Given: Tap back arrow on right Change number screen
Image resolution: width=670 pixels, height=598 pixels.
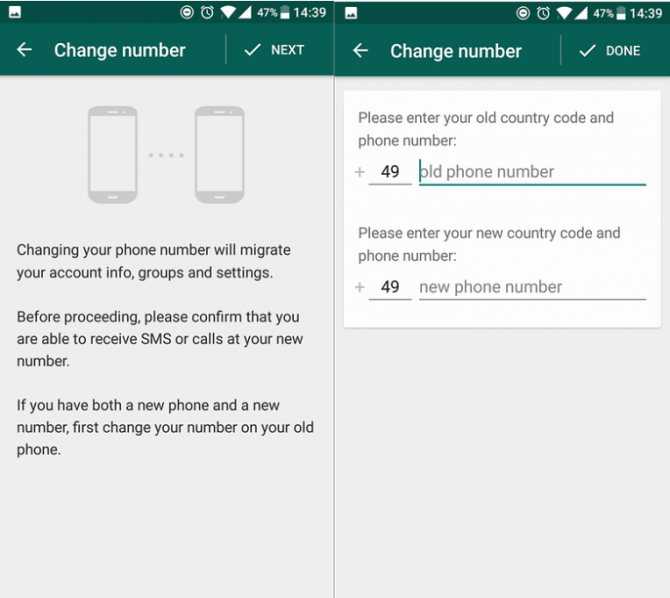Looking at the screenshot, I should (x=360, y=50).
